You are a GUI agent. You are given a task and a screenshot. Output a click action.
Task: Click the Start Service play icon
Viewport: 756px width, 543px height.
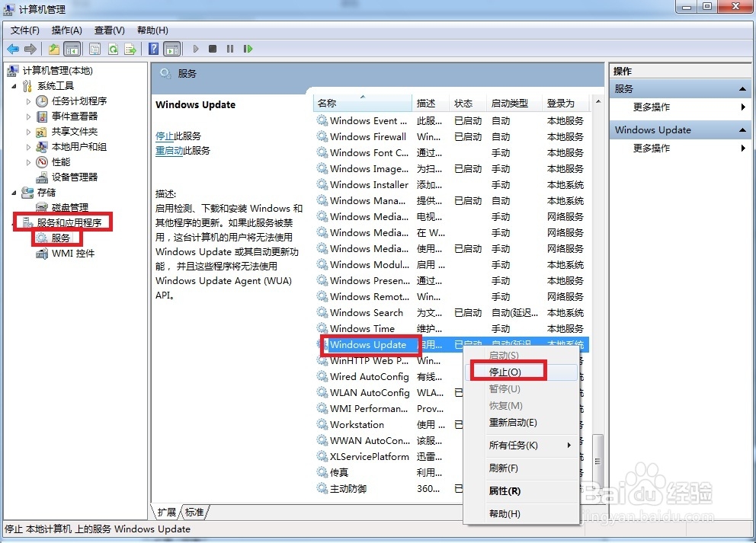195,49
